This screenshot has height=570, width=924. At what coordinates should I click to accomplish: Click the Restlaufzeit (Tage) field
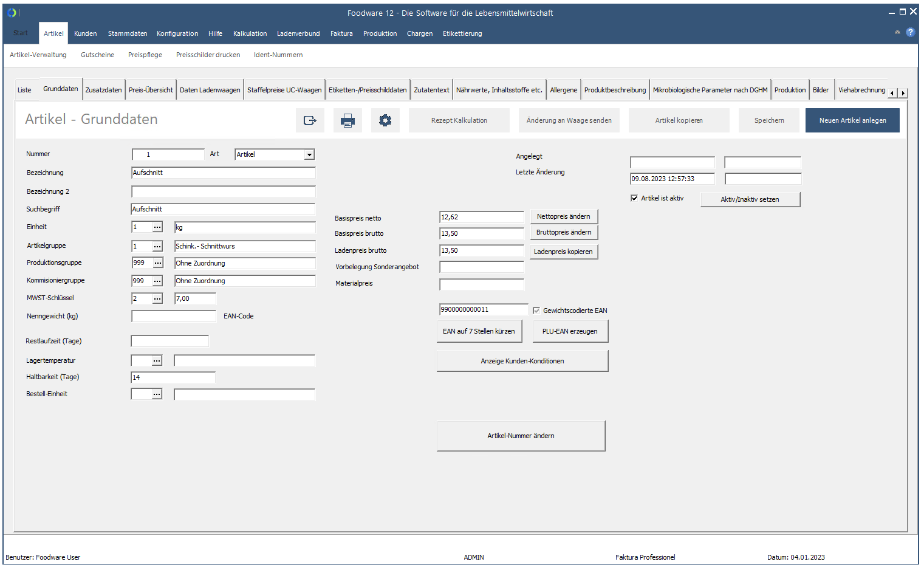tap(170, 341)
